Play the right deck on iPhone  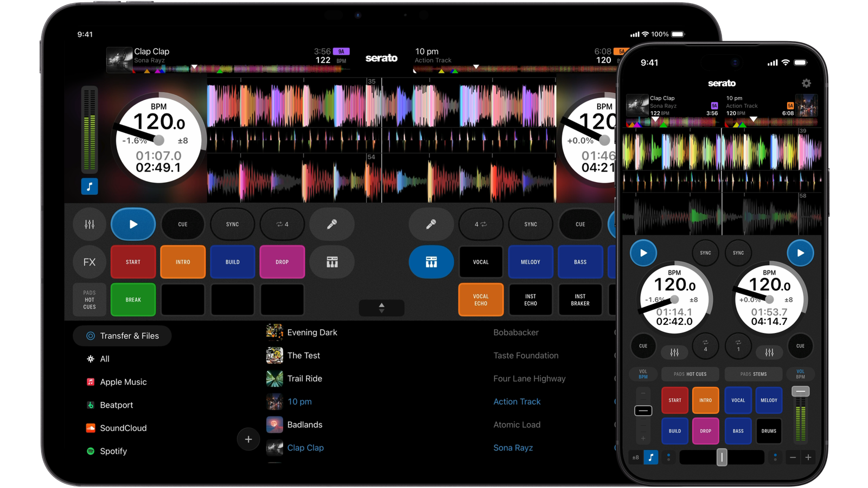pyautogui.click(x=800, y=253)
